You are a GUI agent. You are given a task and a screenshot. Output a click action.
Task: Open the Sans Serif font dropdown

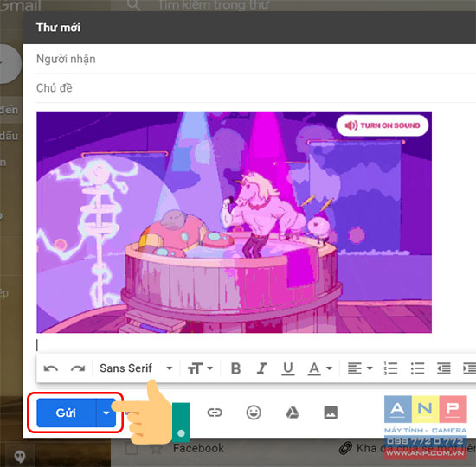(136, 368)
